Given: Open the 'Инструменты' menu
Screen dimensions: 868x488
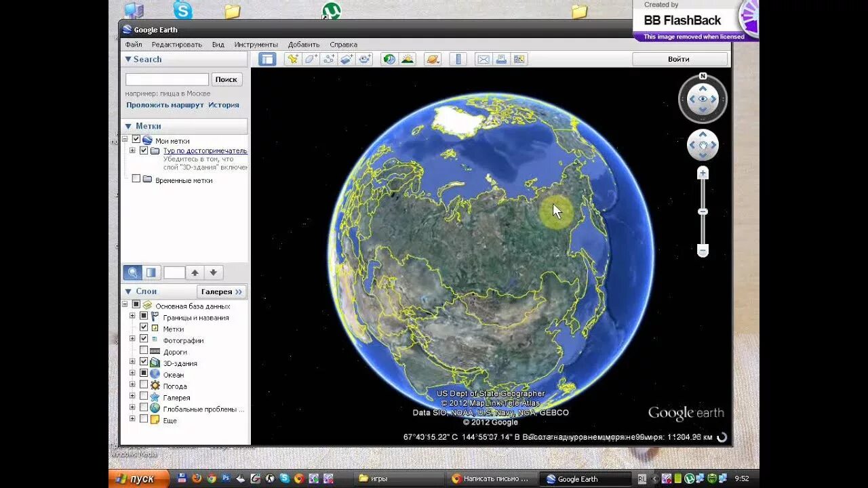Looking at the screenshot, I should pos(256,44).
